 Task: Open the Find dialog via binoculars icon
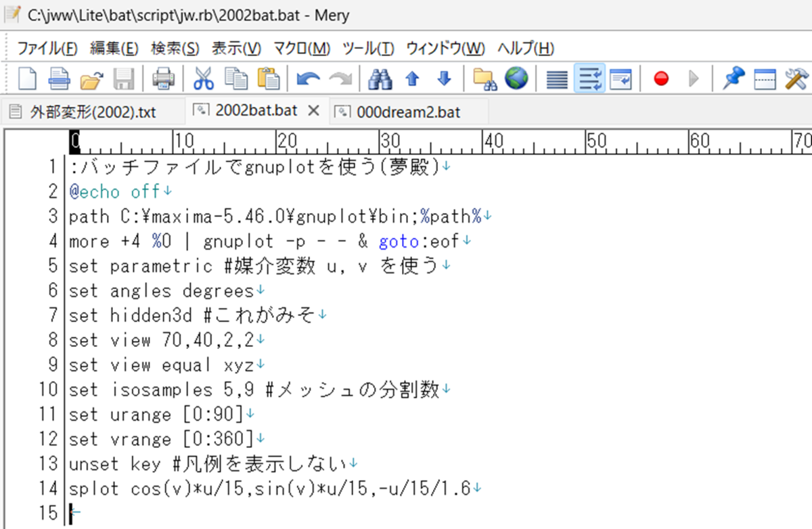pos(380,78)
